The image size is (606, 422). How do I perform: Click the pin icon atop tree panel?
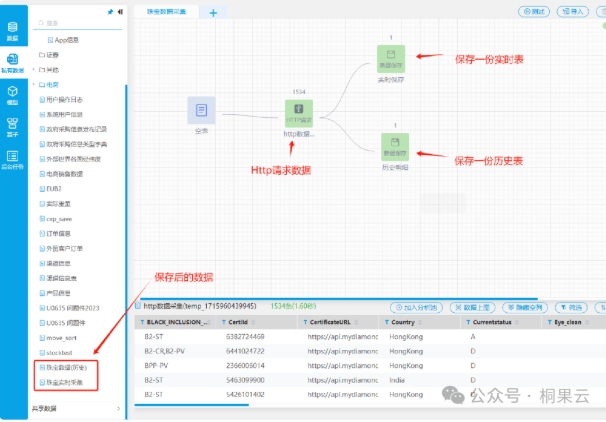(109, 11)
